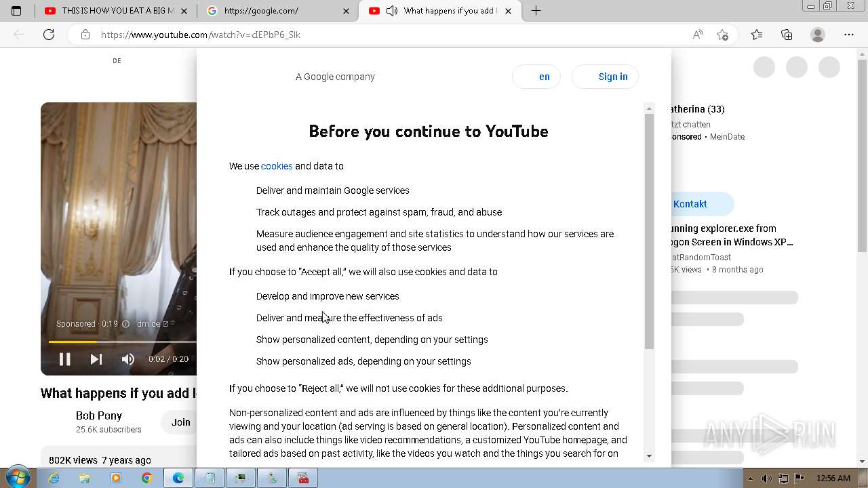Open Windows Media Player from taskbar
This screenshot has width=868, height=488.
pyautogui.click(x=116, y=479)
